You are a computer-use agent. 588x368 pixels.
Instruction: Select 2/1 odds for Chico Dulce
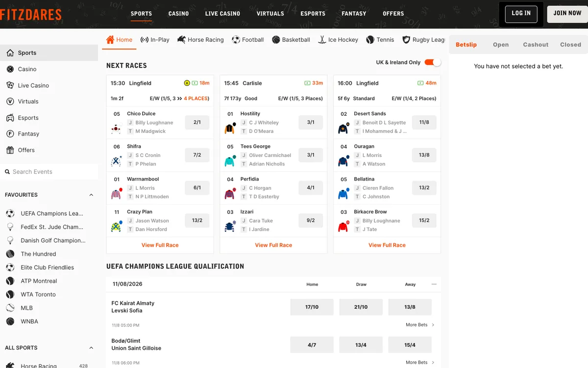click(197, 122)
